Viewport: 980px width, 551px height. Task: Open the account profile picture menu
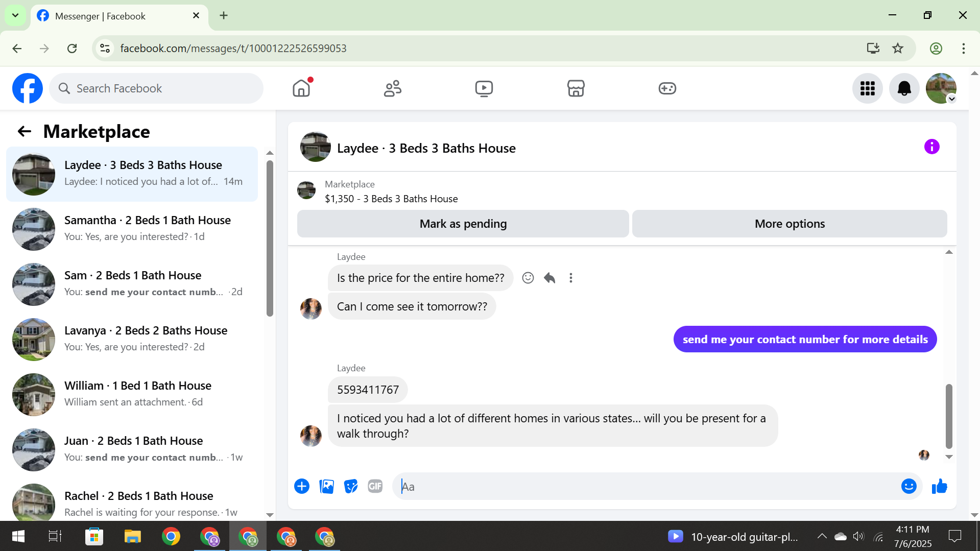click(x=941, y=88)
